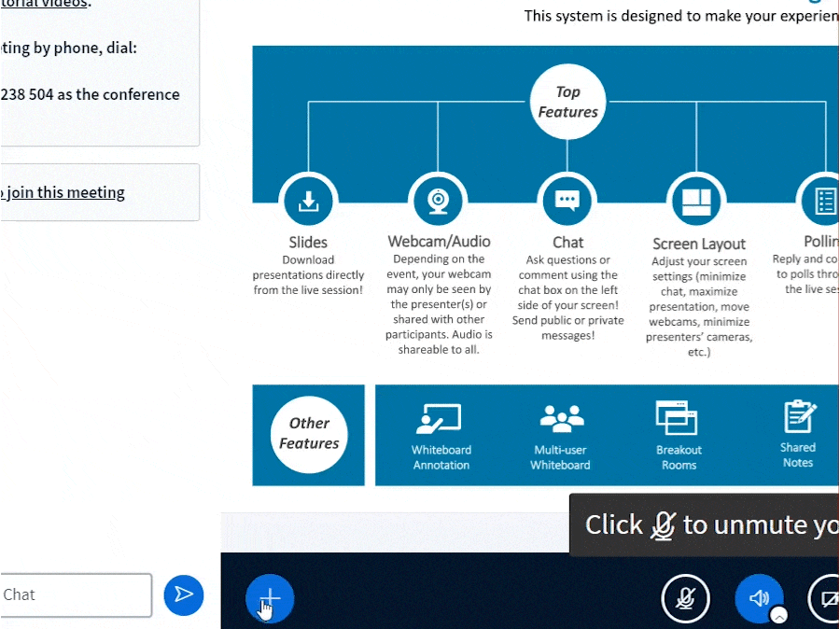
Task: Click the share screen button
Action: 825,598
